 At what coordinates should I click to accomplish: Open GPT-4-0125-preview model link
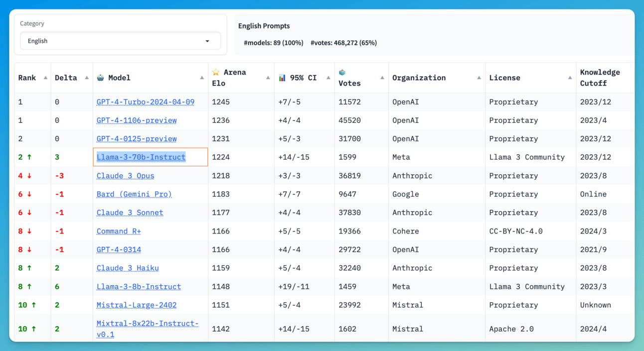pyautogui.click(x=137, y=139)
